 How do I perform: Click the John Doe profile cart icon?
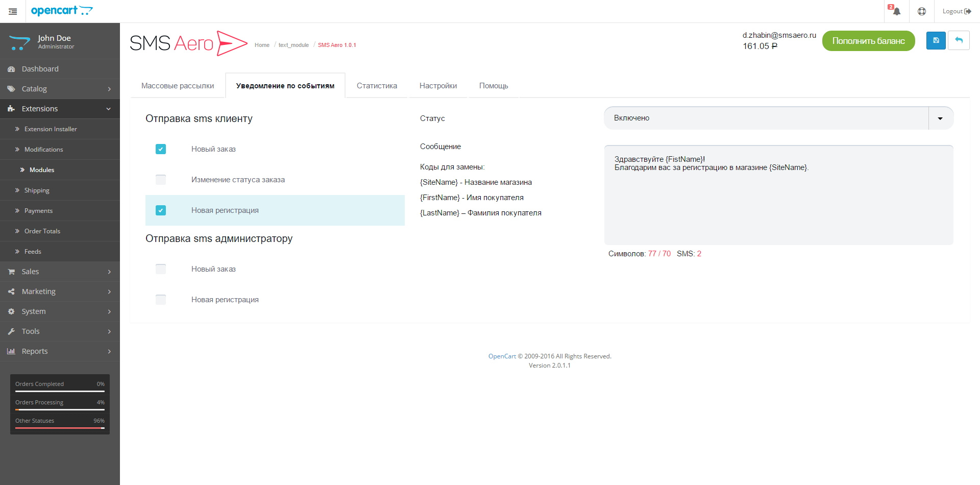pyautogui.click(x=19, y=43)
